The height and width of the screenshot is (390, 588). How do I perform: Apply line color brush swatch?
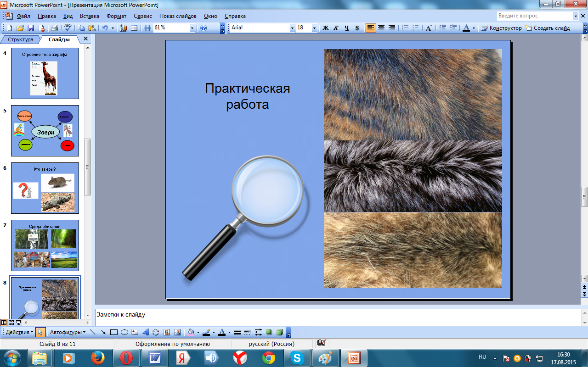[206, 332]
